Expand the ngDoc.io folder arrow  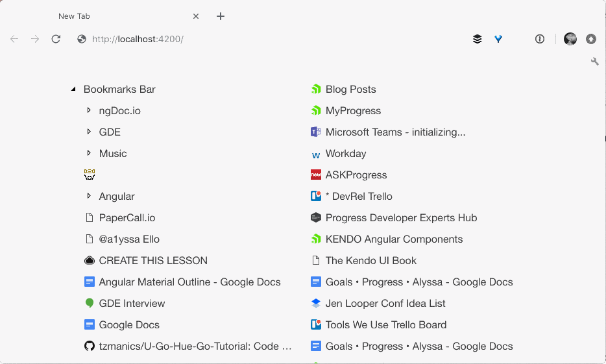coord(88,110)
